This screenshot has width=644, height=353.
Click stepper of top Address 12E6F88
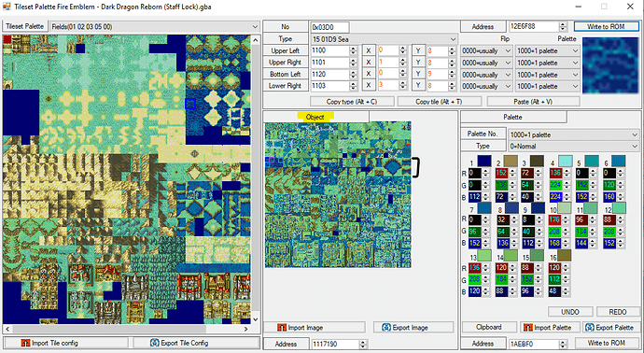pyautogui.click(x=563, y=27)
